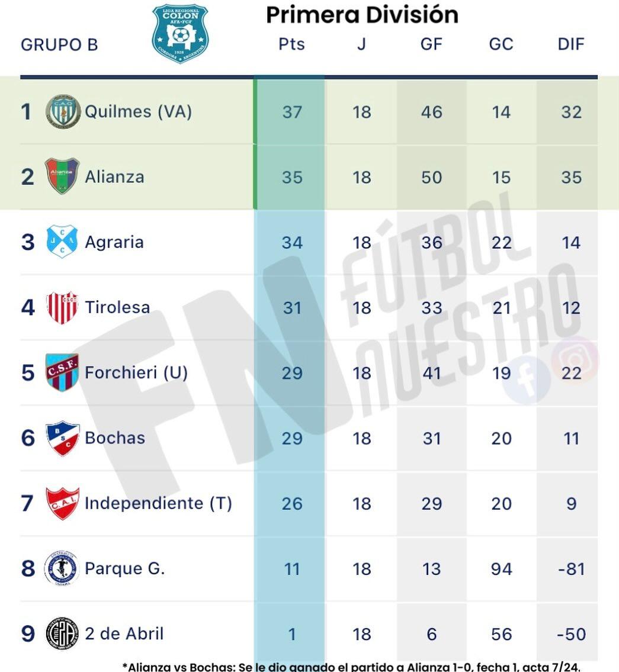Viewport: 619px width, 672px height.
Task: Click the Facebook watermark icon
Action: tap(526, 380)
